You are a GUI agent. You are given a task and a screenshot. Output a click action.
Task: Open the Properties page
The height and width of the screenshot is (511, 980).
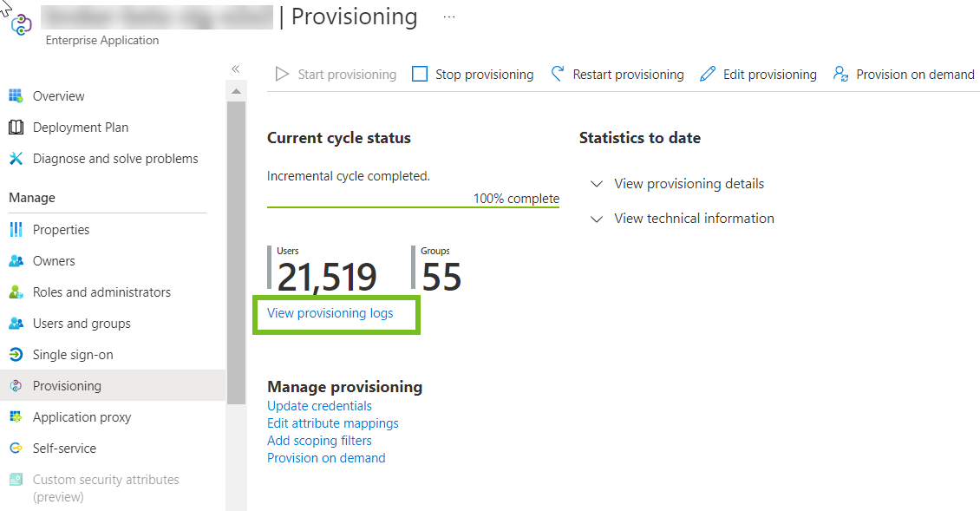pyautogui.click(x=61, y=230)
